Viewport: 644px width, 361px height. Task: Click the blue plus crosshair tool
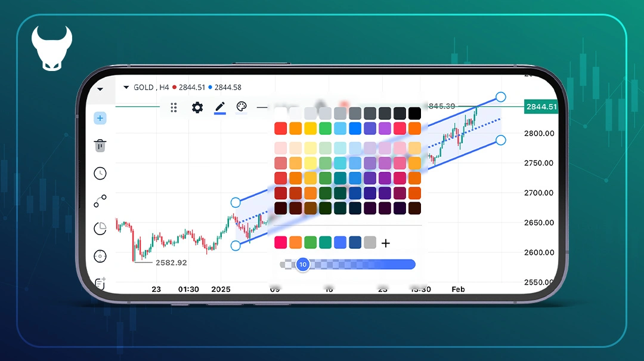100,118
